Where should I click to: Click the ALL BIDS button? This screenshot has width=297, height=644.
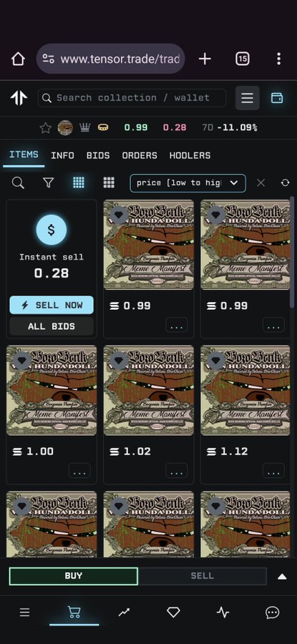[x=52, y=326]
